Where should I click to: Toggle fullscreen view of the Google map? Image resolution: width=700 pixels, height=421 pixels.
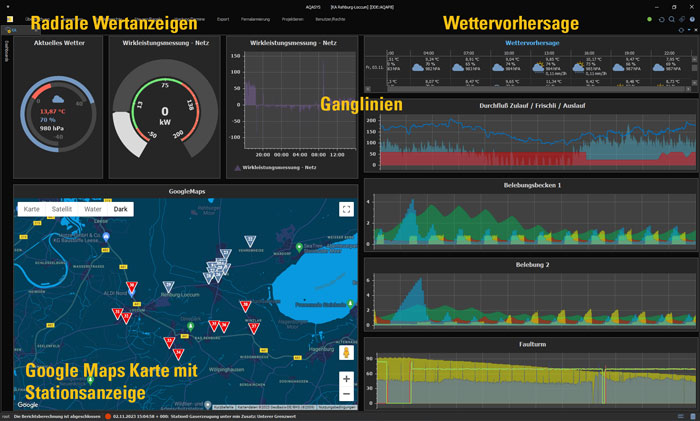pyautogui.click(x=346, y=209)
